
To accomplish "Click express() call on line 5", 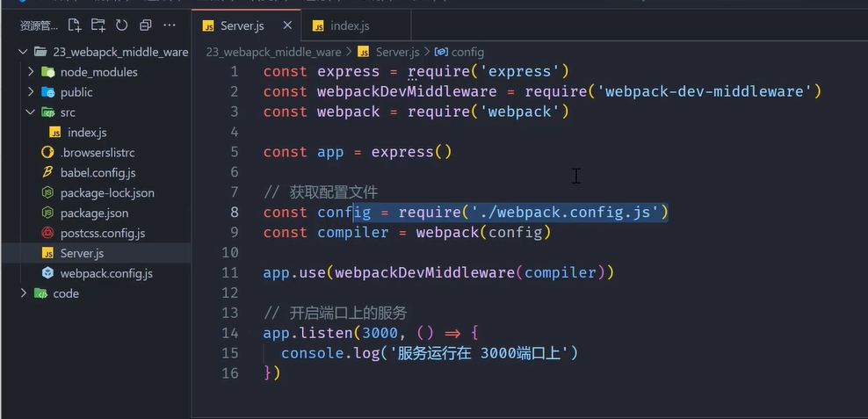I will tap(411, 152).
